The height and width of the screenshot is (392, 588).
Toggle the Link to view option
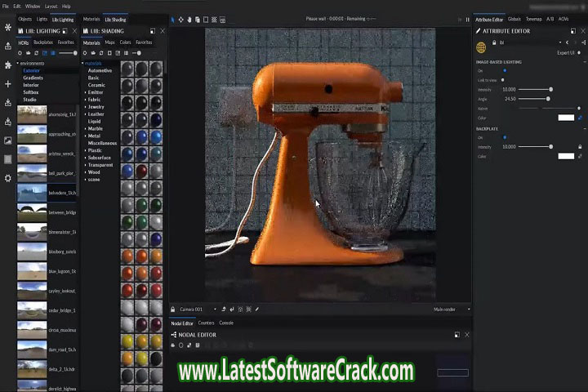click(503, 80)
